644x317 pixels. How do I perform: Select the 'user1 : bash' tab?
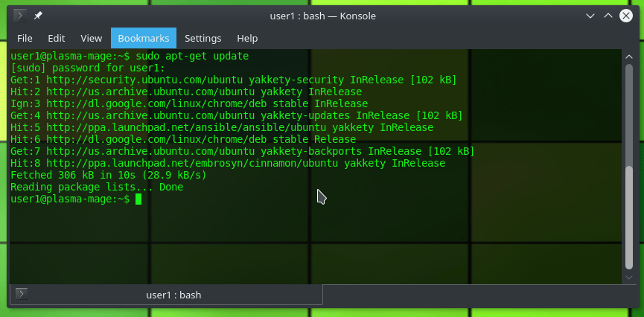(166, 295)
